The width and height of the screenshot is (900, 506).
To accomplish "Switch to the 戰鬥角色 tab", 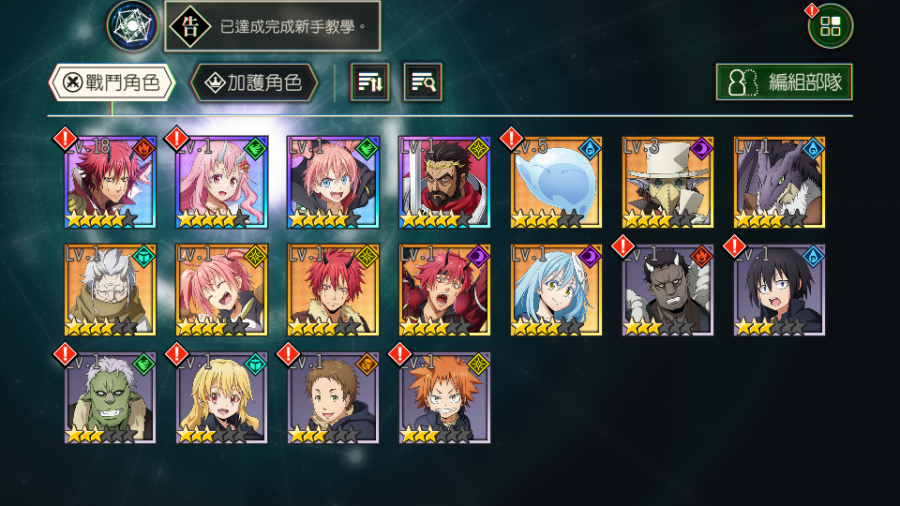I will coord(112,83).
